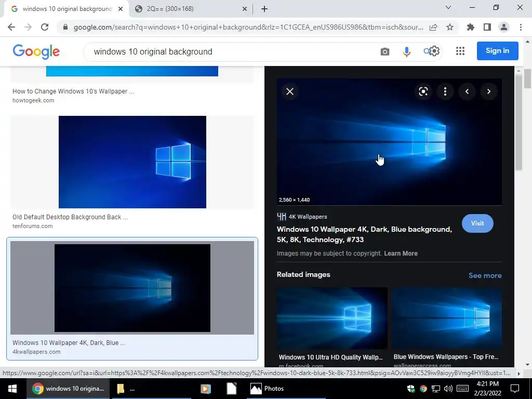
Task: Click tenforums.com source text
Action: coord(33,226)
